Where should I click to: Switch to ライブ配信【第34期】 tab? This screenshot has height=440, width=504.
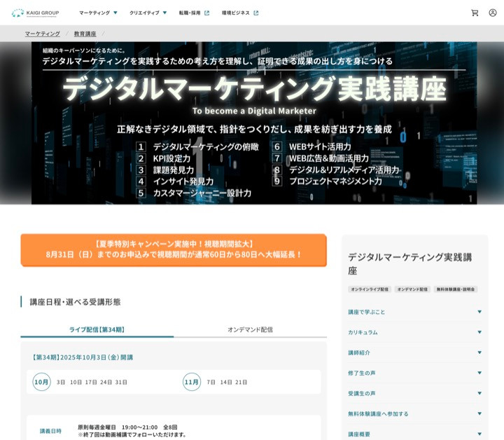click(x=97, y=329)
